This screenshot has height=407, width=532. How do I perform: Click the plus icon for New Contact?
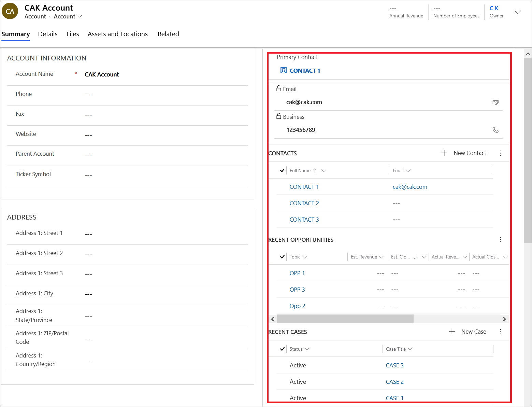point(444,153)
